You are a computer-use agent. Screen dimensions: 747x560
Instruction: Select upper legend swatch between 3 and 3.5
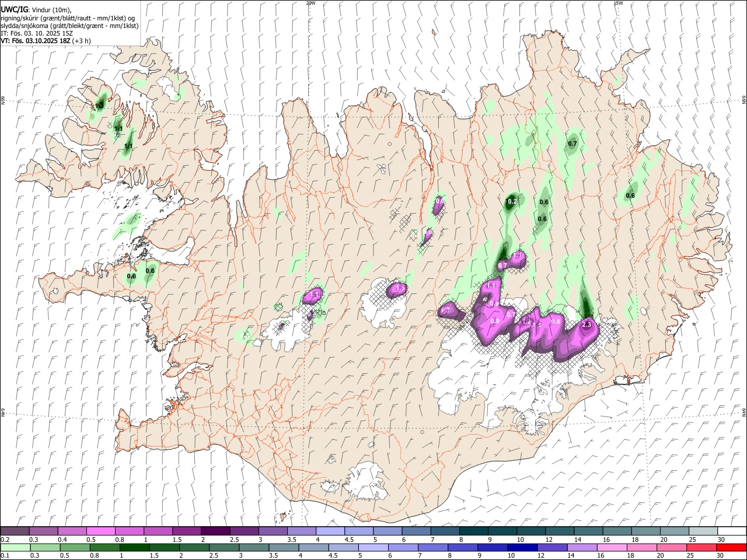tap(273, 531)
